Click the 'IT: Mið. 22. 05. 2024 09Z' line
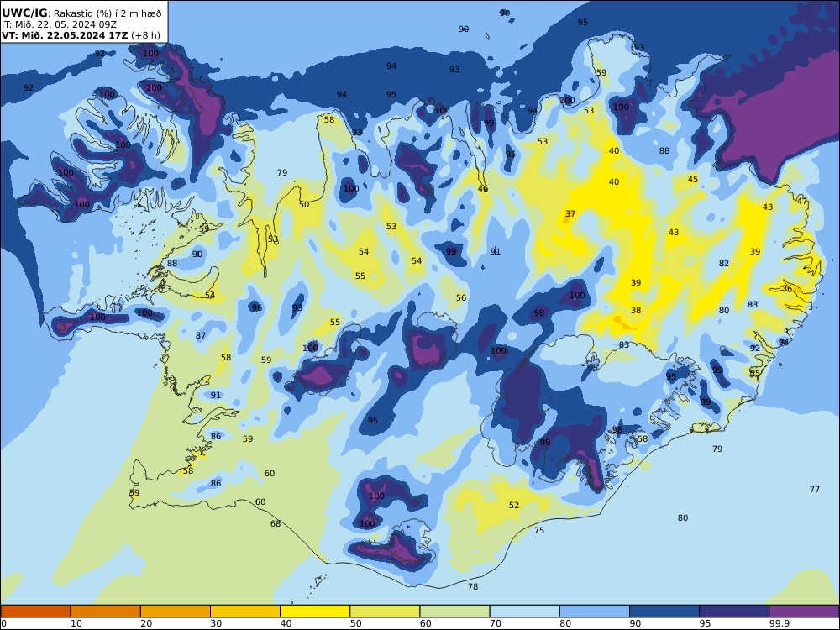This screenshot has height=630, width=840. click(x=59, y=24)
